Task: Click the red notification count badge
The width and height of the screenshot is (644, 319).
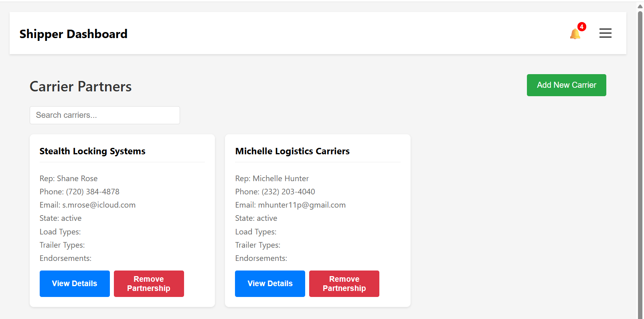Action: 581,27
